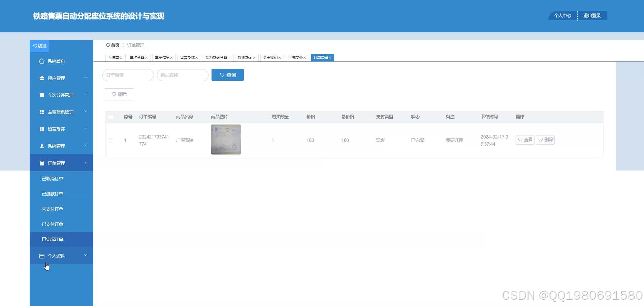Open the 已取消订单 submenu item
The width and height of the screenshot is (644, 306).
point(61,179)
